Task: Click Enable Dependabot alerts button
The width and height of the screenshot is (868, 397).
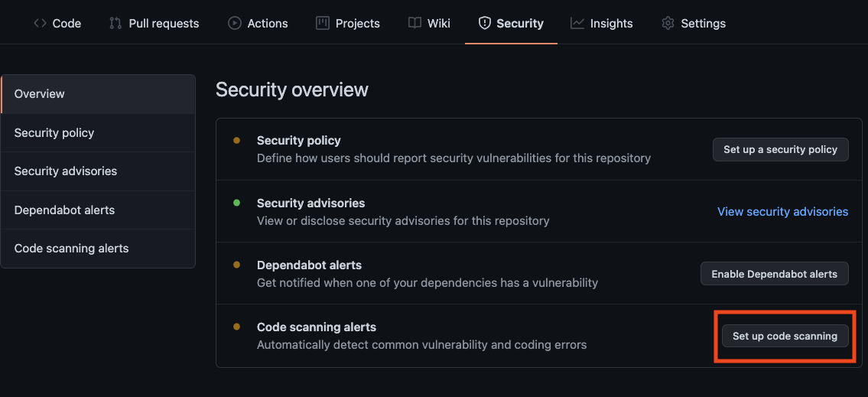Action: [775, 274]
